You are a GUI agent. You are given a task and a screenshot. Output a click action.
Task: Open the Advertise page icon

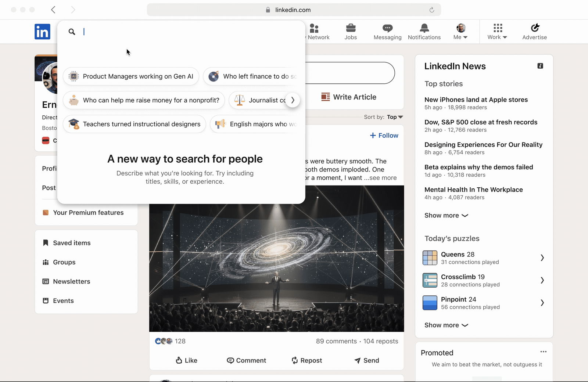pyautogui.click(x=535, y=28)
